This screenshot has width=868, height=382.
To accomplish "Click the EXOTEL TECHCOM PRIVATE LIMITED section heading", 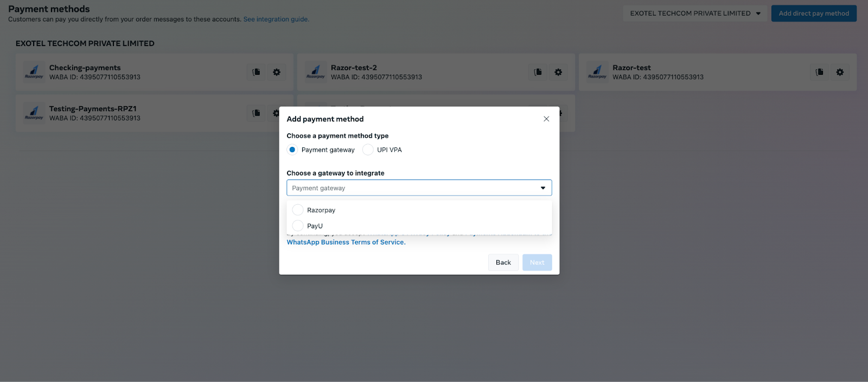I will point(85,43).
